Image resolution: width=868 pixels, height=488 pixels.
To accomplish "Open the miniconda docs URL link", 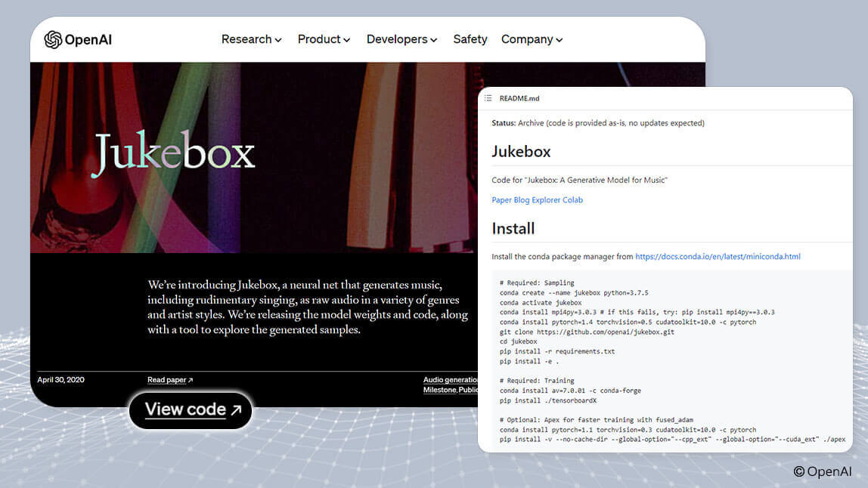I will [x=718, y=256].
